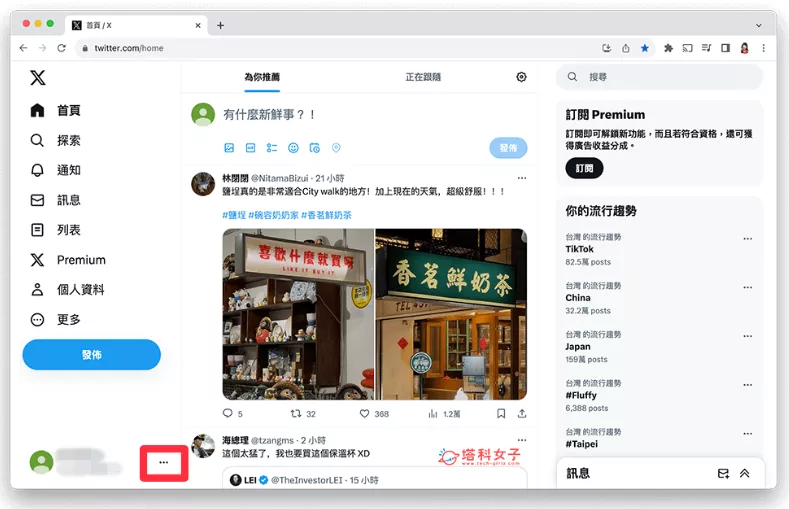Open the Chrome profile avatar
Viewport: 789px width, 509px height.
coord(744,48)
